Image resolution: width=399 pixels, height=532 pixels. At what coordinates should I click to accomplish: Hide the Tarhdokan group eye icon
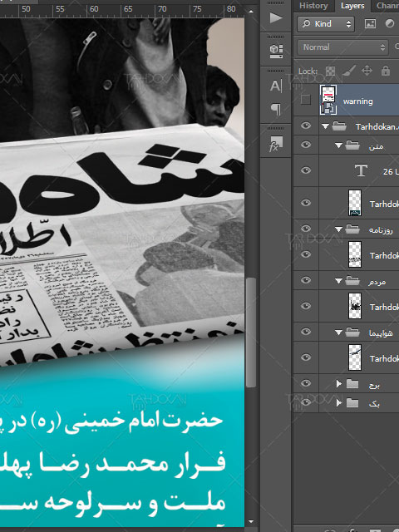click(306, 126)
